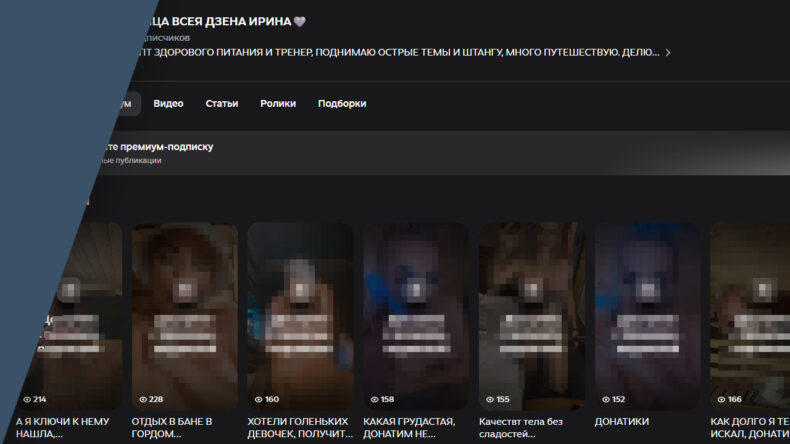This screenshot has width=790, height=444.
Task: Select the Ролики tab
Action: (x=278, y=103)
